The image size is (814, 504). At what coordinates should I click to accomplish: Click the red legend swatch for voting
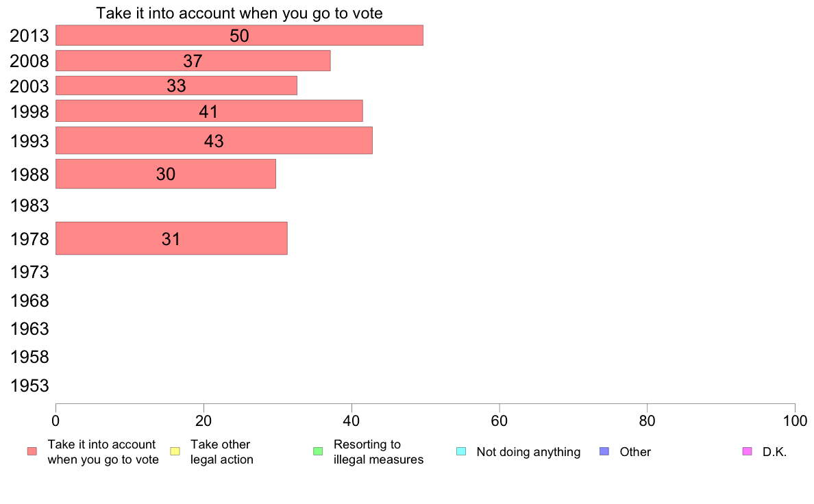pos(32,451)
